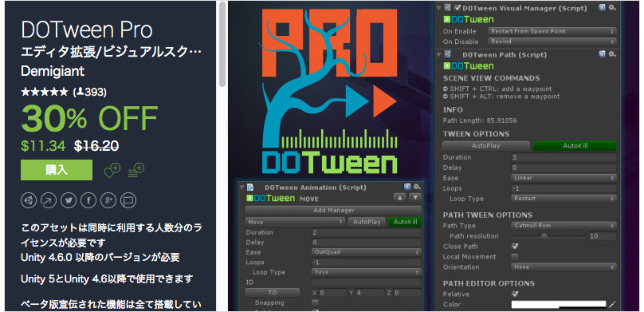
Task: Open On Disable dropdown set to Rewind
Action: point(552,41)
